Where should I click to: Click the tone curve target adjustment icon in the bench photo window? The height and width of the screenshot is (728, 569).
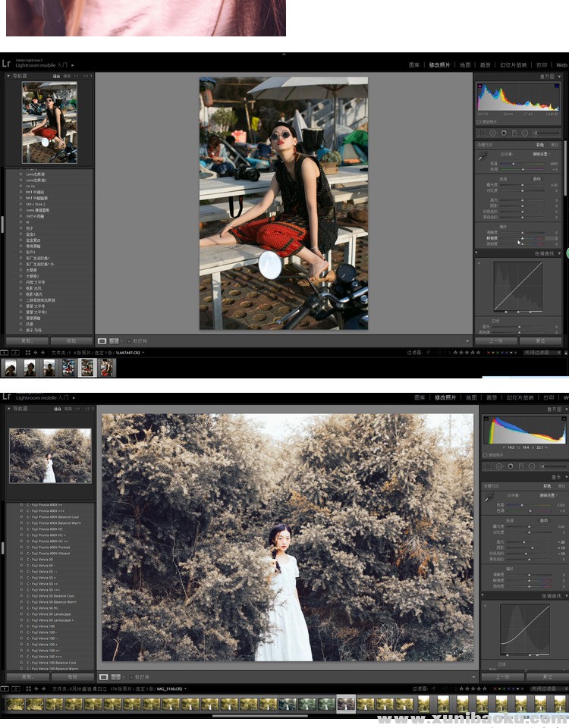point(480,263)
